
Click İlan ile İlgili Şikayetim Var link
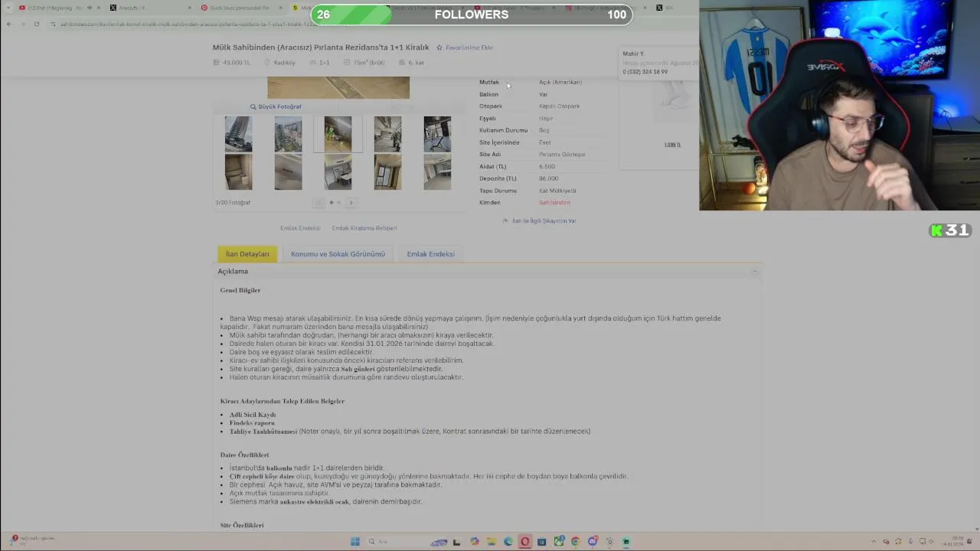tap(544, 220)
